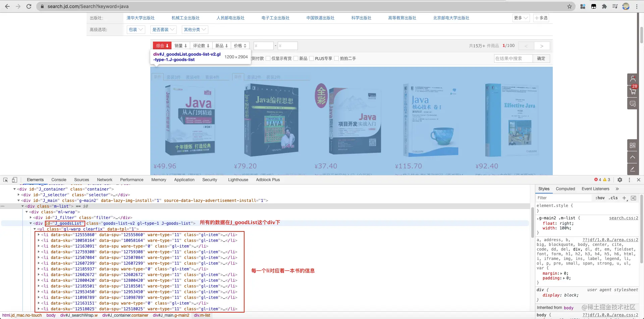Open the 其他分类 dropdown filter
Screen dimensions: 644x319
click(195, 30)
